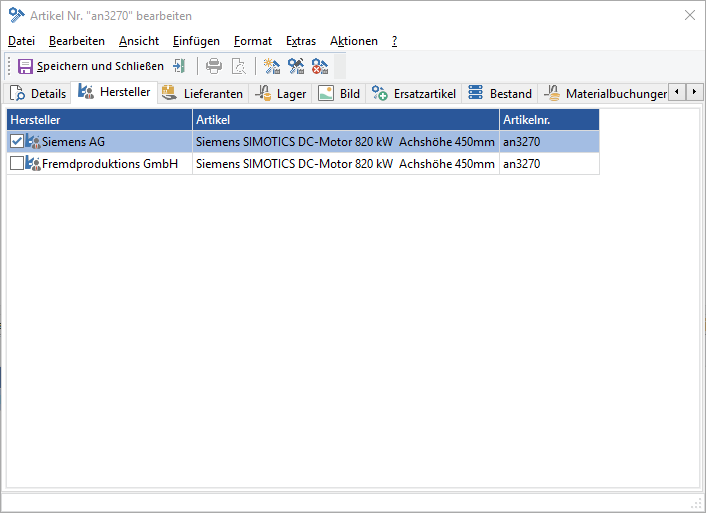Screen dimensions: 706x513
Task: Open the Format menu
Action: [253, 41]
